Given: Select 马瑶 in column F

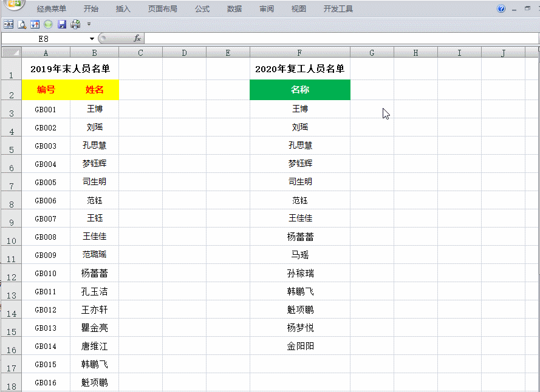Looking at the screenshot, I should [300, 255].
